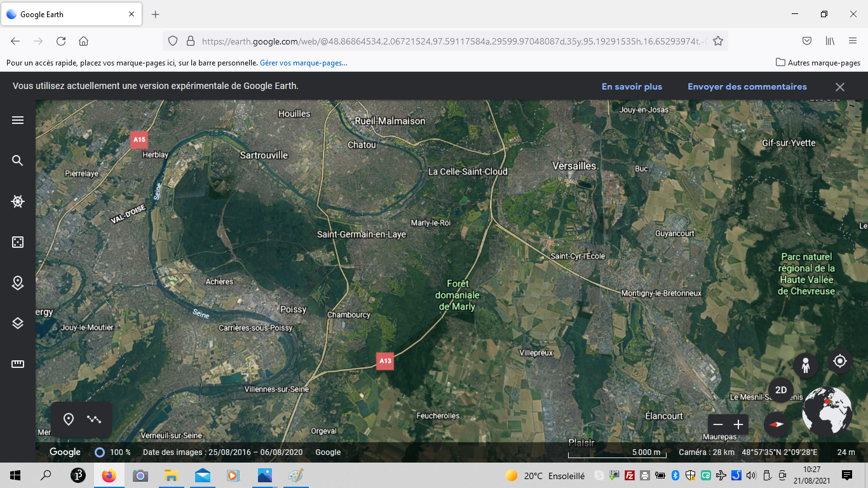Activate Street View pegman
This screenshot has width=868, height=488.
(806, 365)
